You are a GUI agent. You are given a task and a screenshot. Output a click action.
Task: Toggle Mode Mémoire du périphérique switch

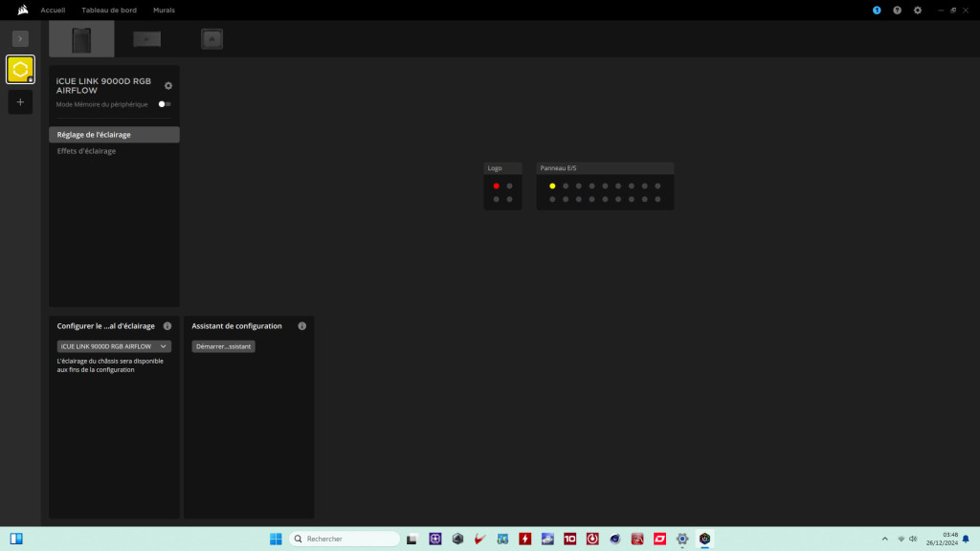pos(165,104)
